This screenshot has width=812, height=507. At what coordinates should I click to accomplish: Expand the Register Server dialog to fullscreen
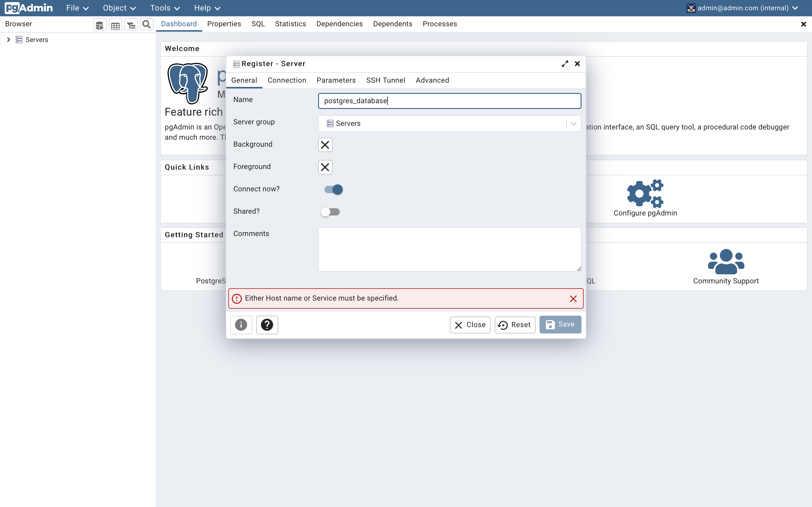pyautogui.click(x=565, y=64)
